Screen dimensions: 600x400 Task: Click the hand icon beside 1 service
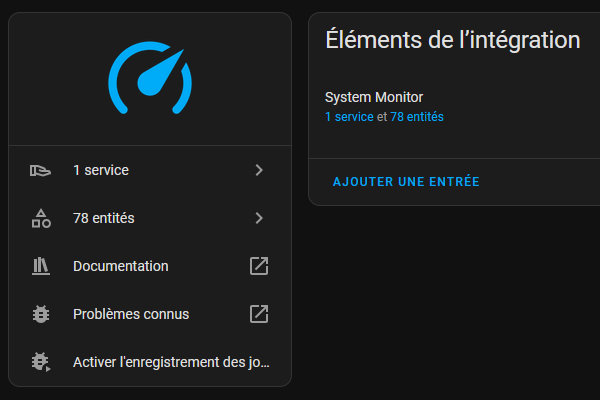coord(41,170)
